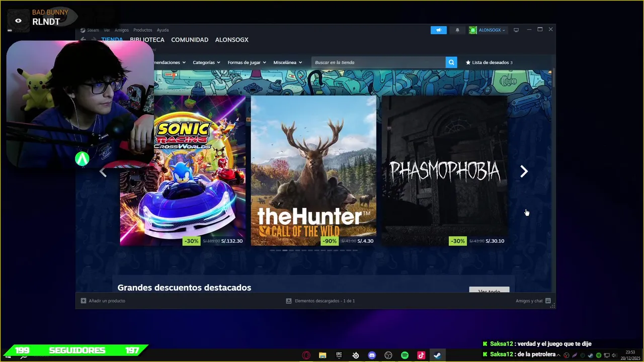The image size is (644, 362).
Task: Switch to the BIBLIOTECA tab
Action: 147,40
